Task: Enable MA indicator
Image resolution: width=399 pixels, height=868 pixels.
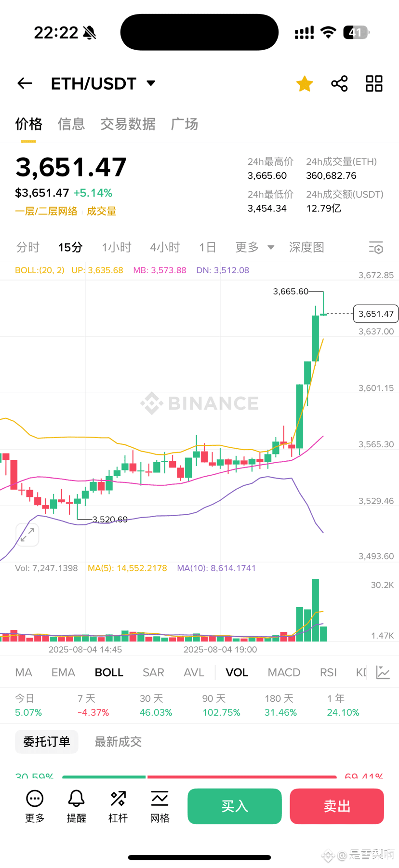Action: tap(24, 672)
